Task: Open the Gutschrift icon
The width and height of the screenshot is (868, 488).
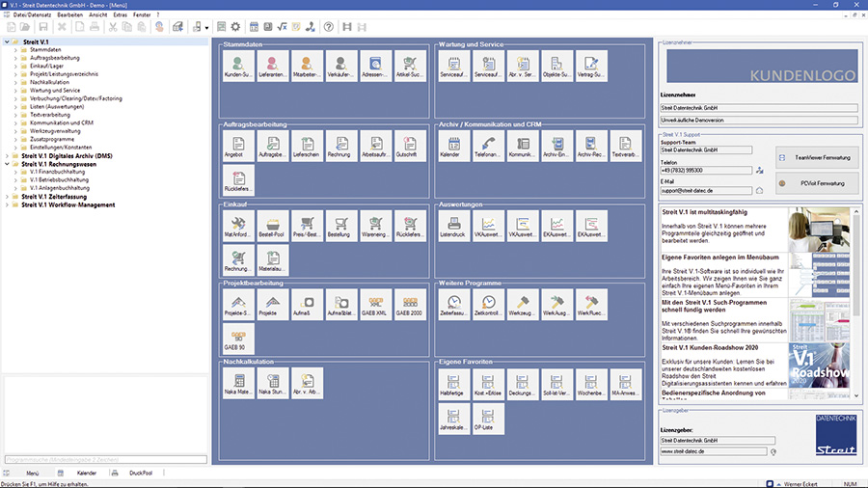Action: [x=410, y=146]
